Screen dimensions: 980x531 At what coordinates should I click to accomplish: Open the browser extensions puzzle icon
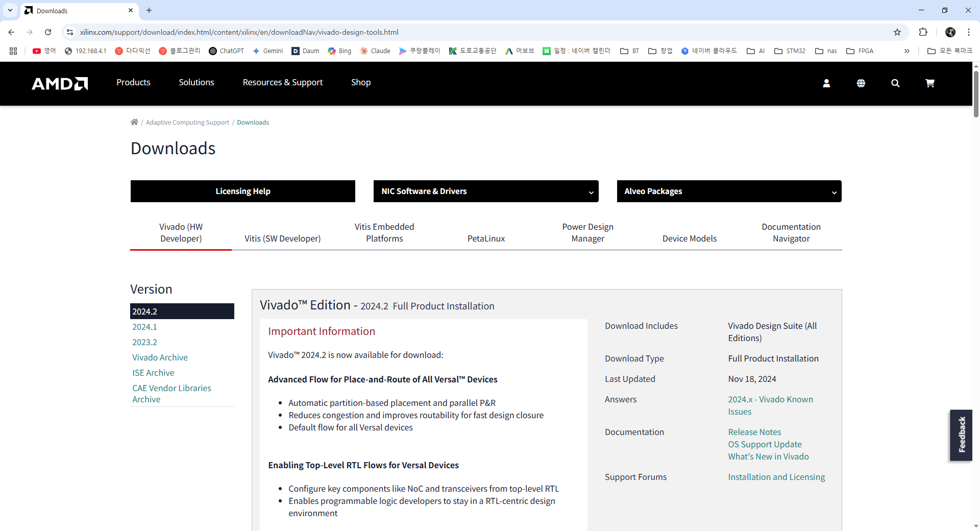tap(923, 32)
